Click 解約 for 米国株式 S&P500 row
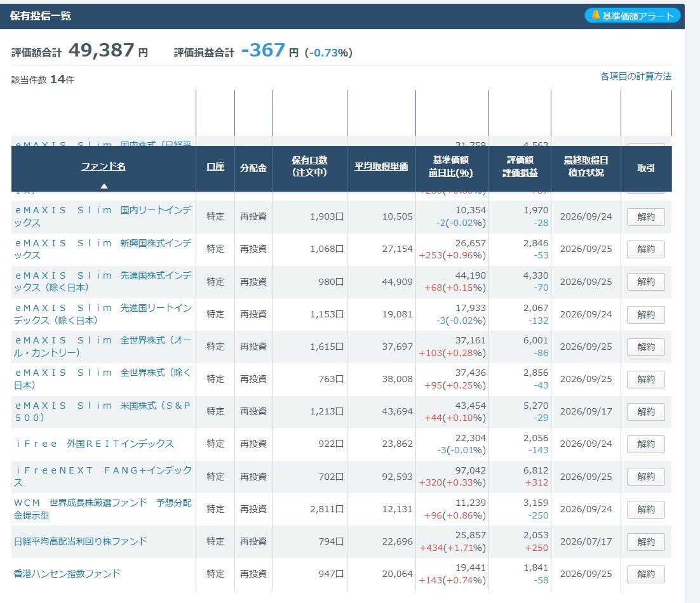The image size is (700, 603). tap(645, 412)
